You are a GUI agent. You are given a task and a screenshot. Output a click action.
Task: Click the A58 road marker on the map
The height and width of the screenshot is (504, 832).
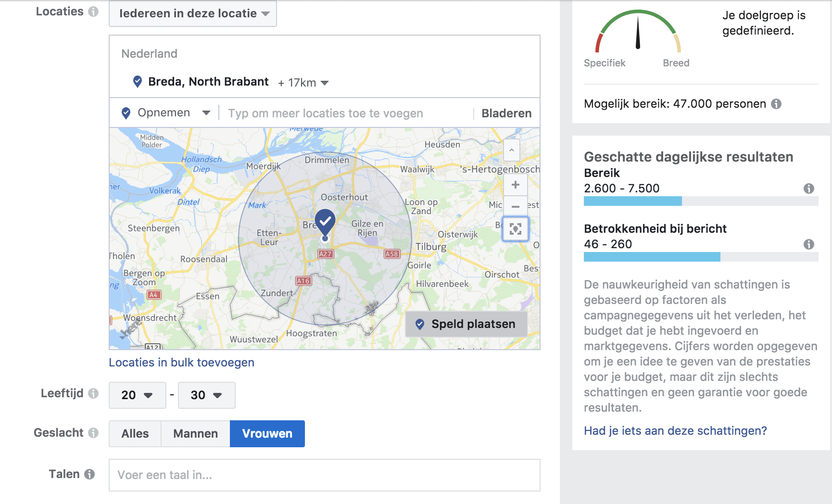pos(392,254)
